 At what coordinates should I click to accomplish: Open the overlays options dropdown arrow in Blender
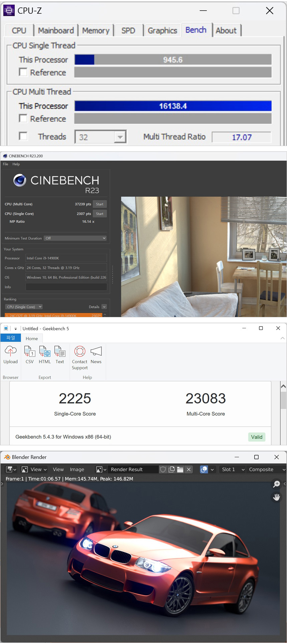tap(212, 469)
